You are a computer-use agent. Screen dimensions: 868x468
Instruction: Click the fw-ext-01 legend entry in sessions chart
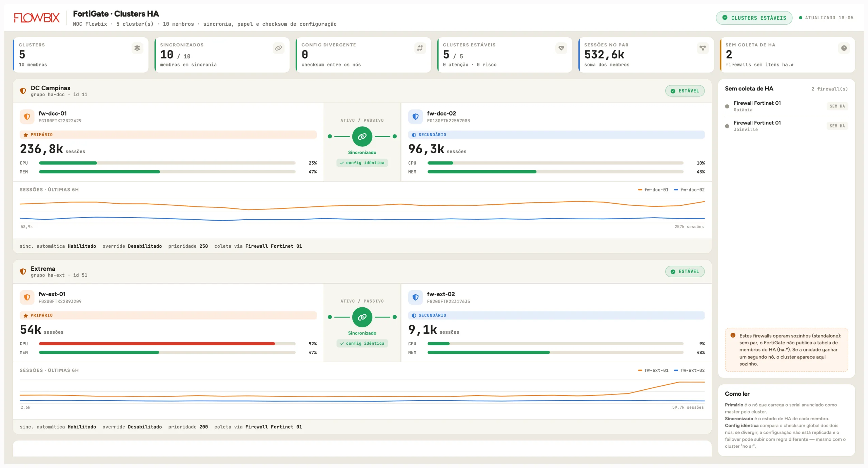point(653,370)
